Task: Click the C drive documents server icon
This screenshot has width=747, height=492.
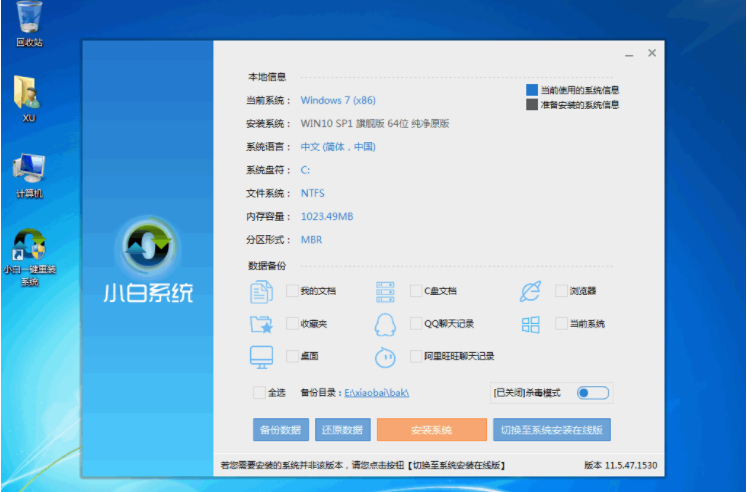Action: point(385,292)
